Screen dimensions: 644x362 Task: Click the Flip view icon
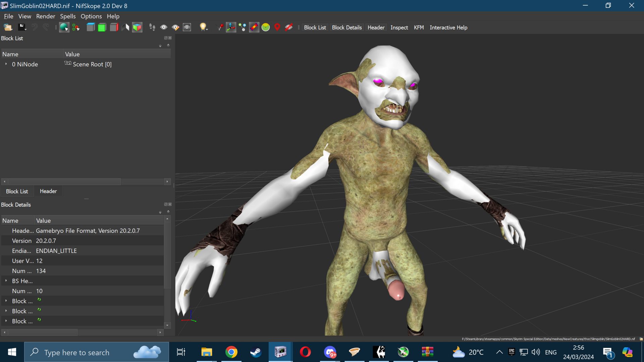(125, 27)
